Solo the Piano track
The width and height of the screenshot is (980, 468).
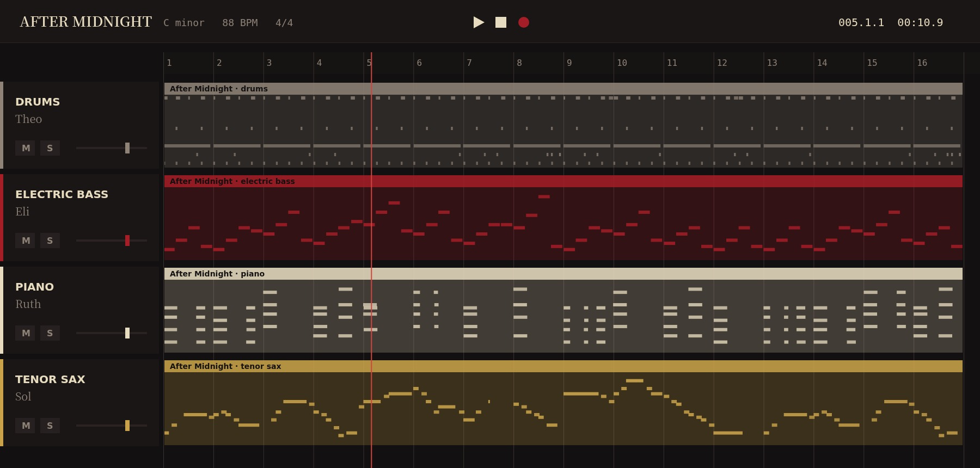coord(50,333)
